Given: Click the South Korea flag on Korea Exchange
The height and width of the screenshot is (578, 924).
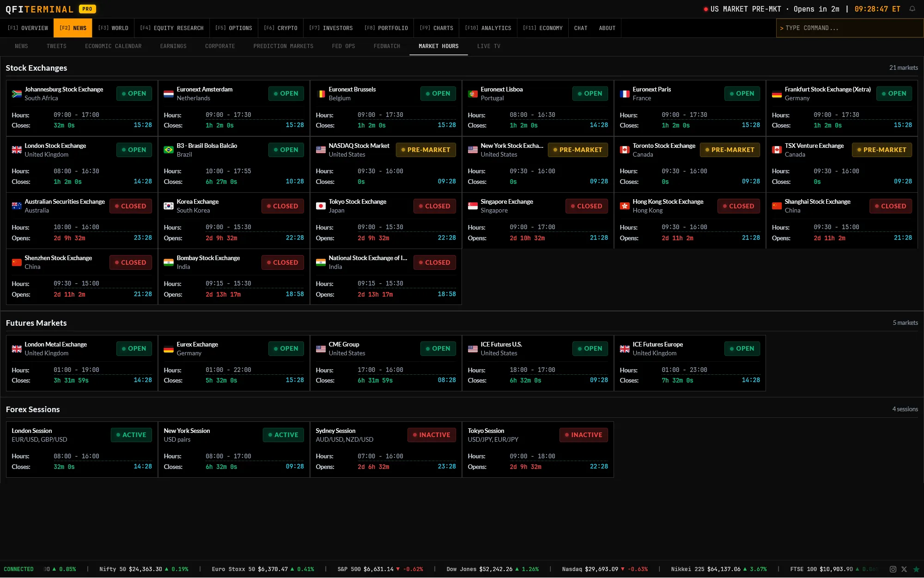Looking at the screenshot, I should pos(169,206).
